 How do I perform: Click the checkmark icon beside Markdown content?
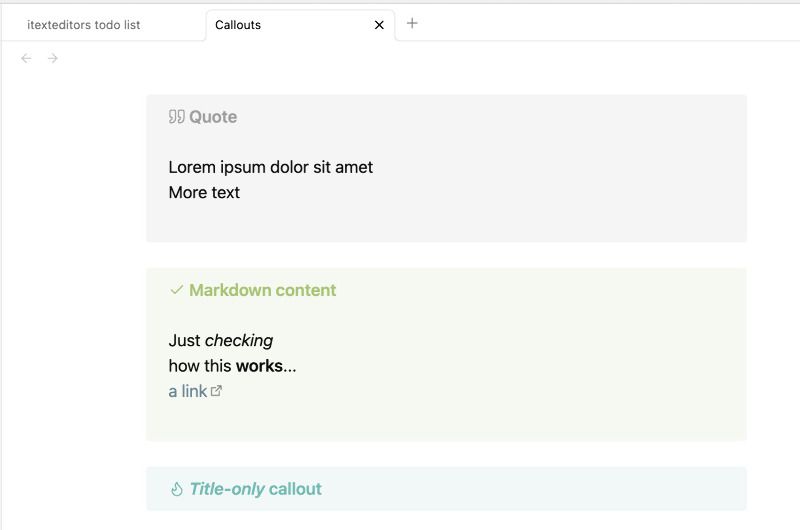click(x=177, y=290)
